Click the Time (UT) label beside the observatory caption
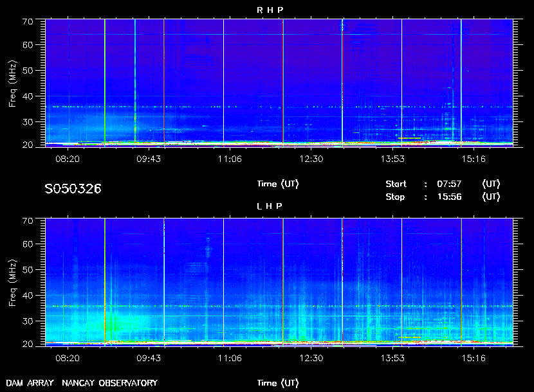Viewport: 534px width, 392px height. click(278, 383)
